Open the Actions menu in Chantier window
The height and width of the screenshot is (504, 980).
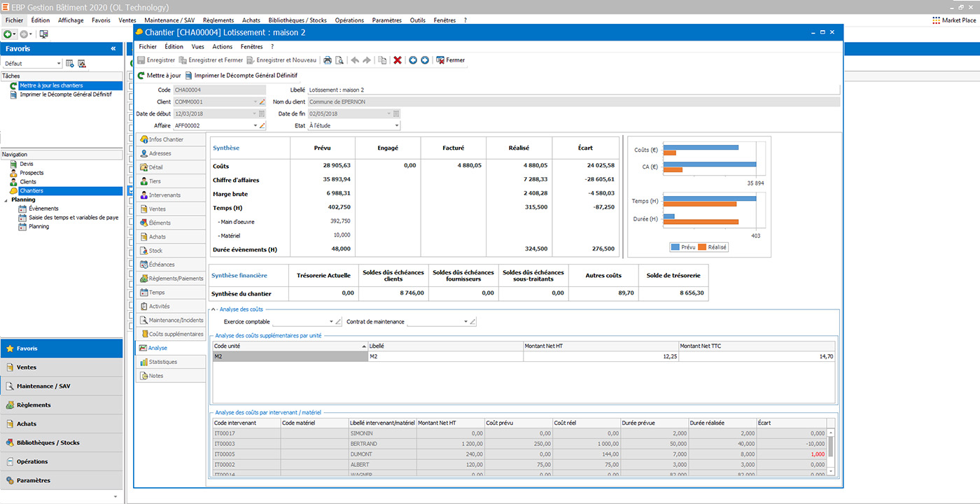click(x=223, y=46)
